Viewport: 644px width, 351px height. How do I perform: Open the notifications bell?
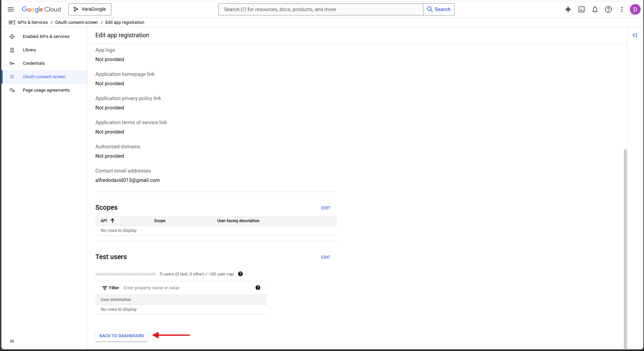click(x=595, y=9)
